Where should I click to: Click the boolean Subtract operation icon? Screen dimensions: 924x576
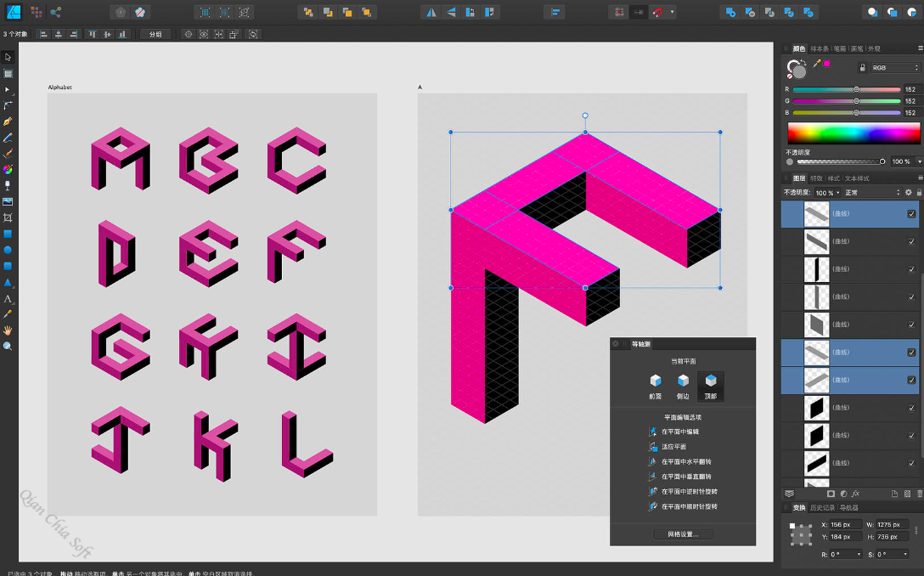pos(750,13)
